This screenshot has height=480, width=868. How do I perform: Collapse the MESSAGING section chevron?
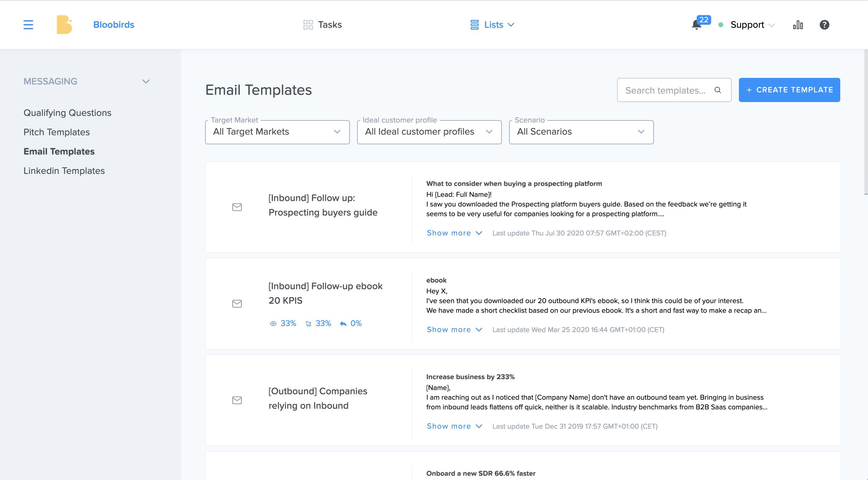[x=146, y=82]
